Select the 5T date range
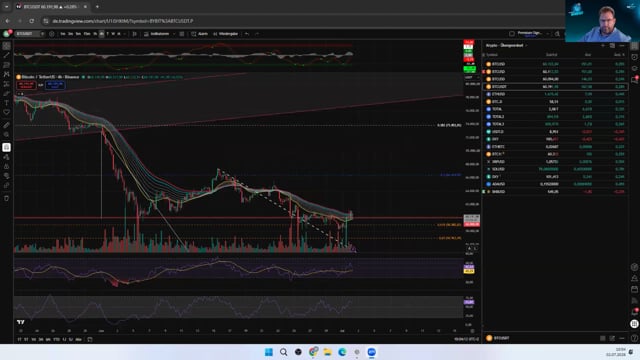640x360 pixels. point(26,339)
